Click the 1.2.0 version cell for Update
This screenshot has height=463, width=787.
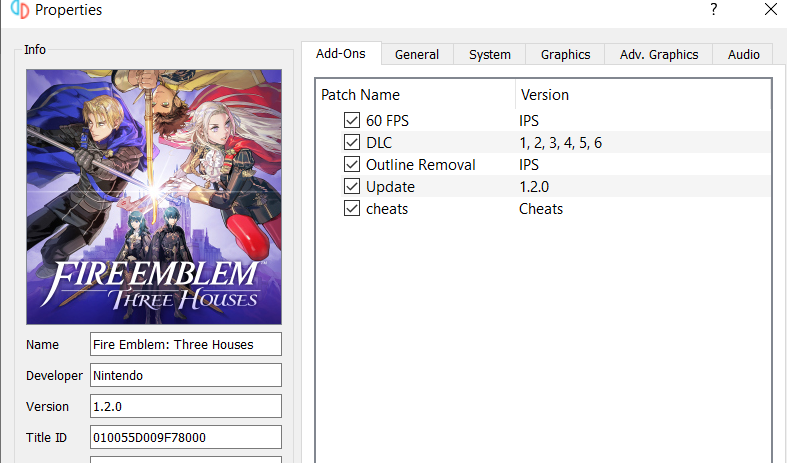[534, 187]
